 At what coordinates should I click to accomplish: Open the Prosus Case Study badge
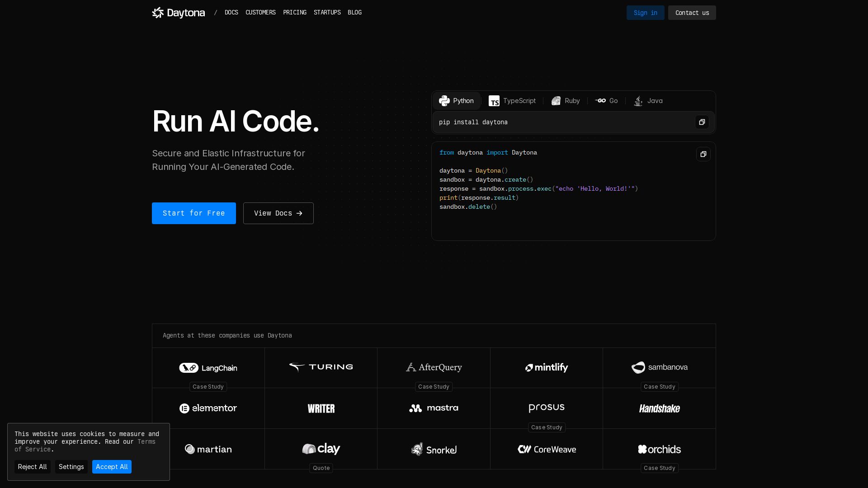547,427
